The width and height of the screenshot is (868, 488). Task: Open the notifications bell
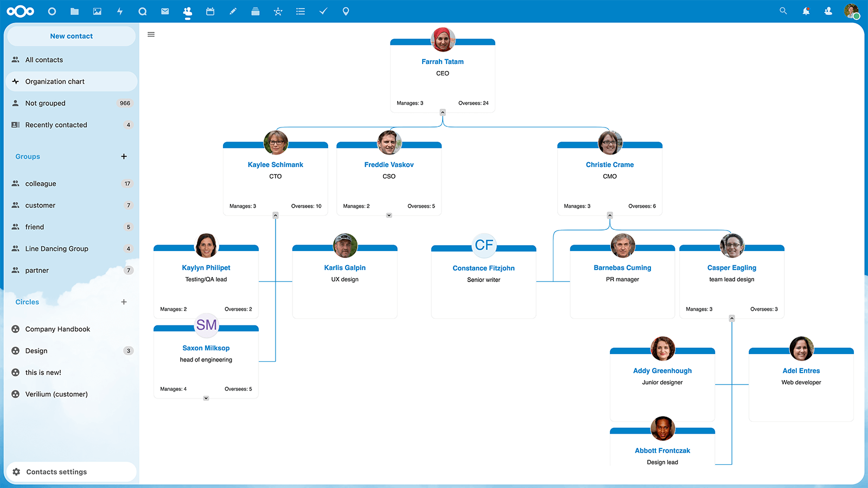(x=806, y=11)
